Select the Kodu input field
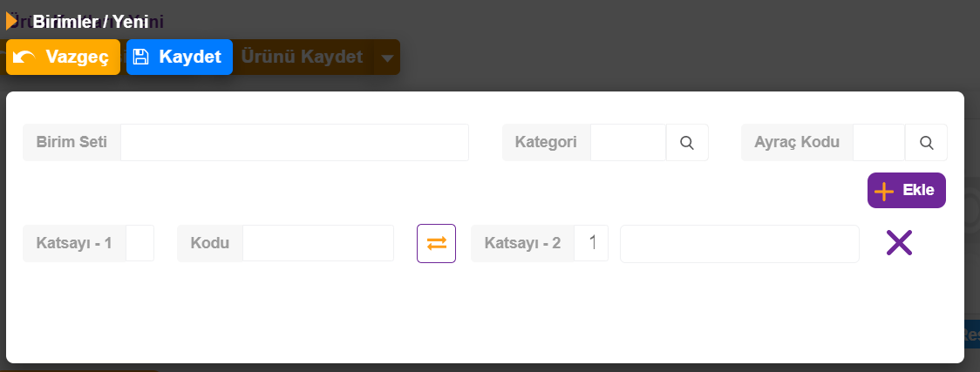 [318, 243]
